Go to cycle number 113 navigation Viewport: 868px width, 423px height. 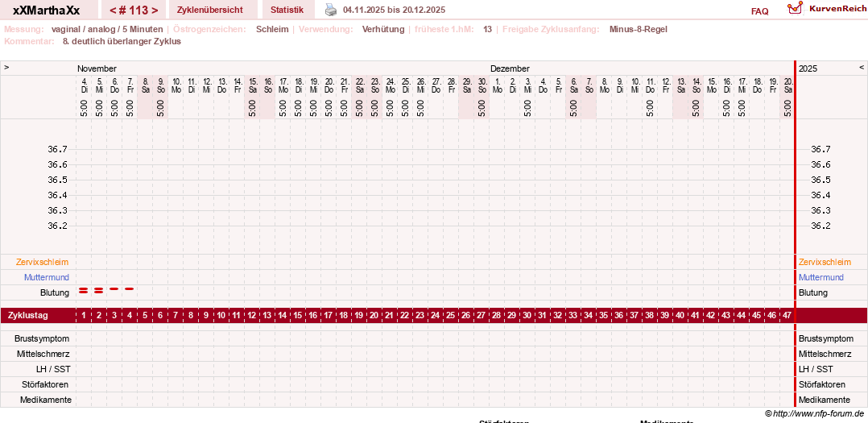pyautogui.click(x=134, y=10)
